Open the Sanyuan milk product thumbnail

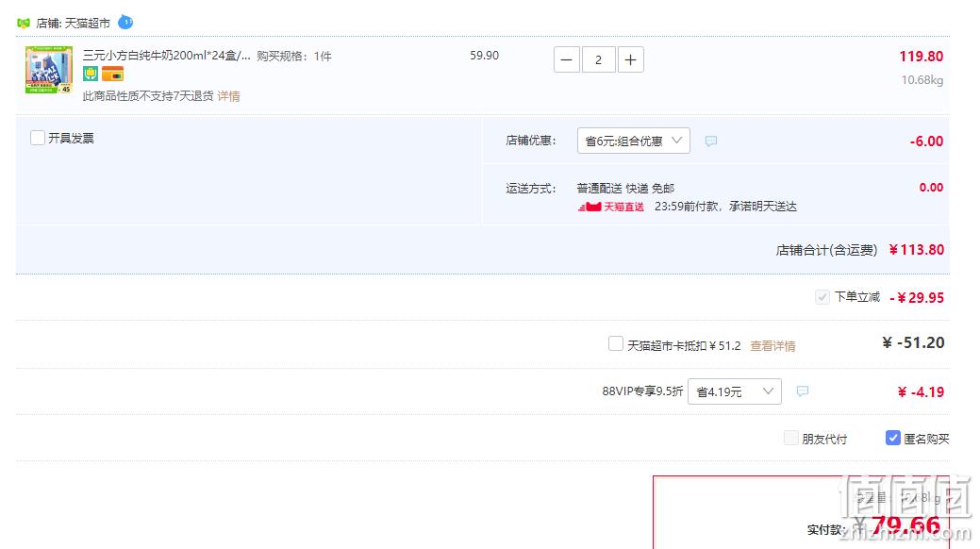click(x=49, y=70)
